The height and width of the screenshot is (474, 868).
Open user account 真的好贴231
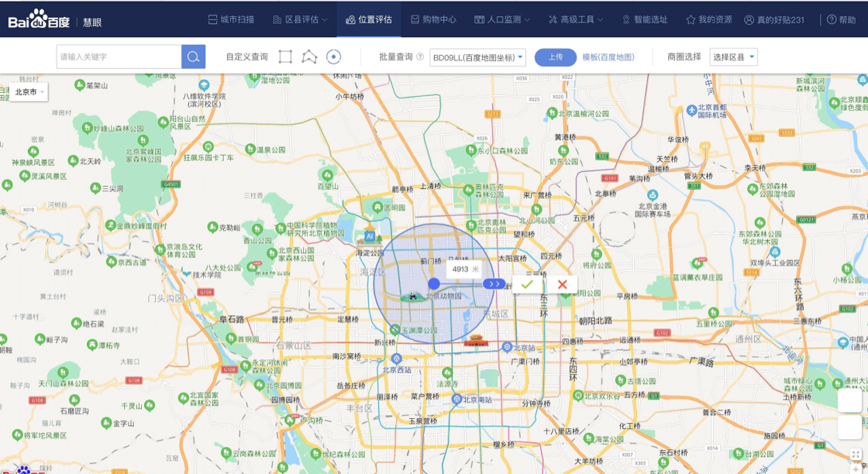tap(774, 19)
